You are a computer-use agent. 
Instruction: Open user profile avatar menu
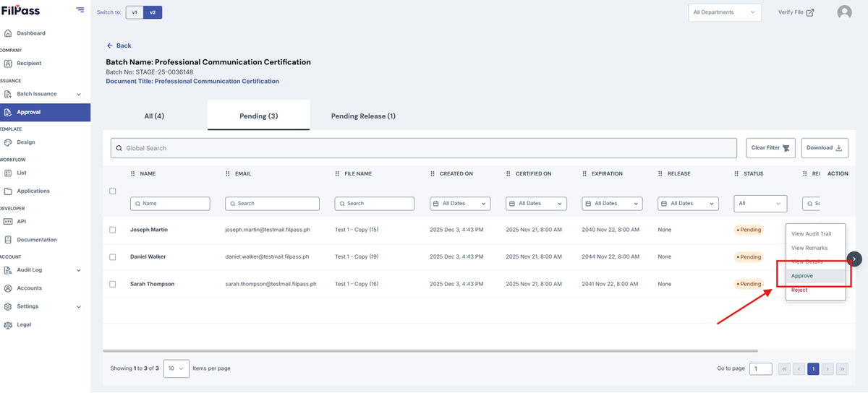pos(844,12)
